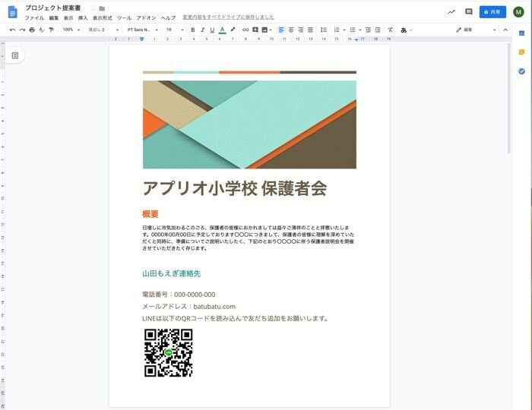
Task: Undo the last action
Action: pyautogui.click(x=13, y=30)
